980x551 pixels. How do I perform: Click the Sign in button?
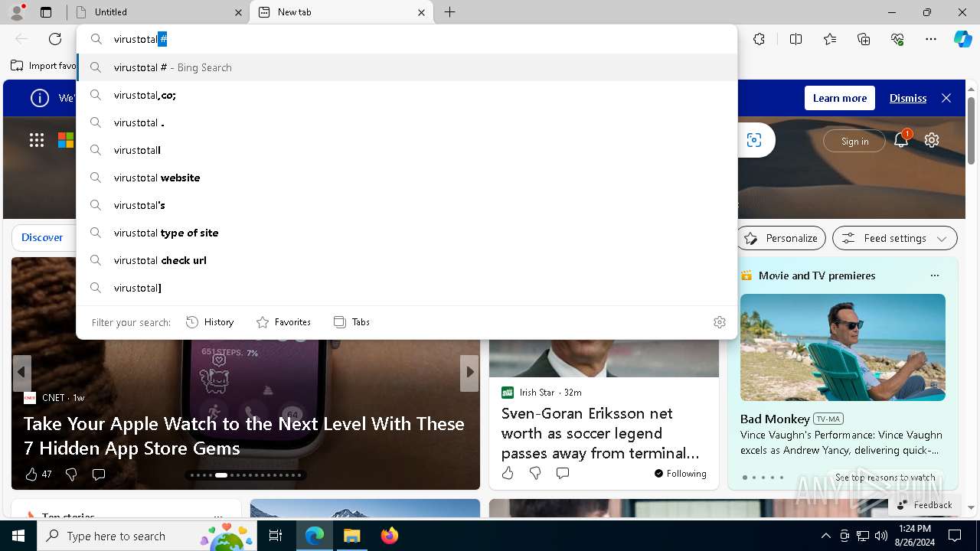pyautogui.click(x=854, y=141)
